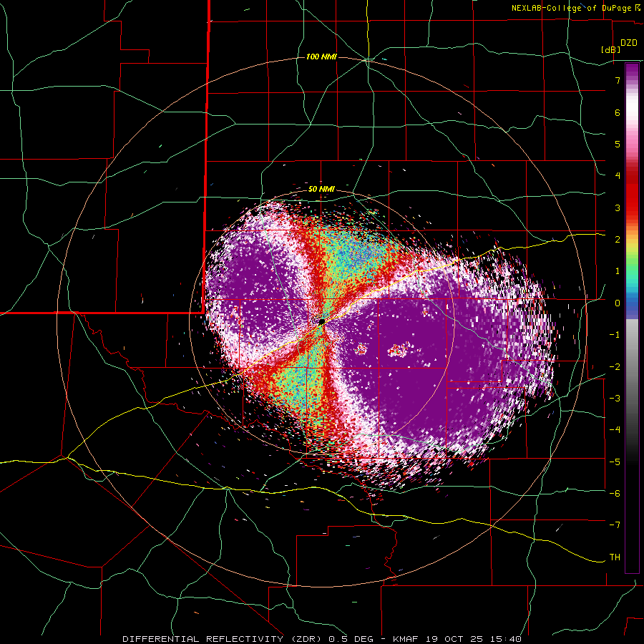Click the DZD product label
The width and height of the screenshot is (644, 644).
[x=629, y=43]
